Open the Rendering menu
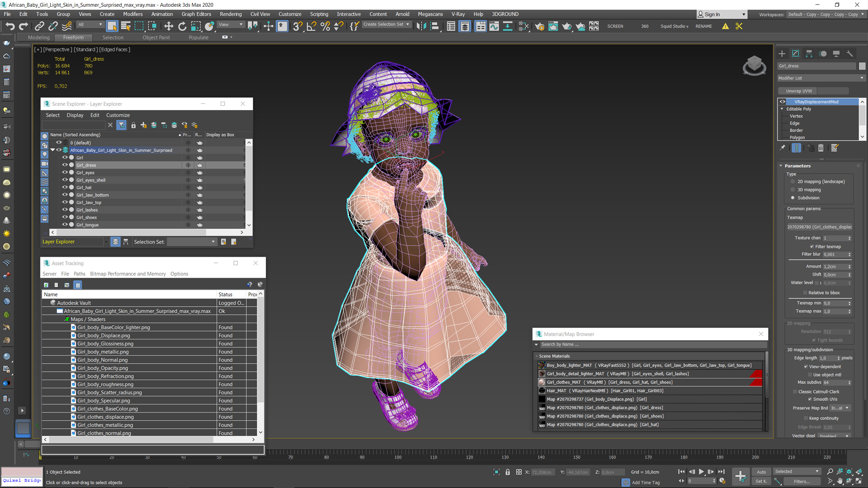Viewport: 868px width, 488px height. (x=231, y=14)
